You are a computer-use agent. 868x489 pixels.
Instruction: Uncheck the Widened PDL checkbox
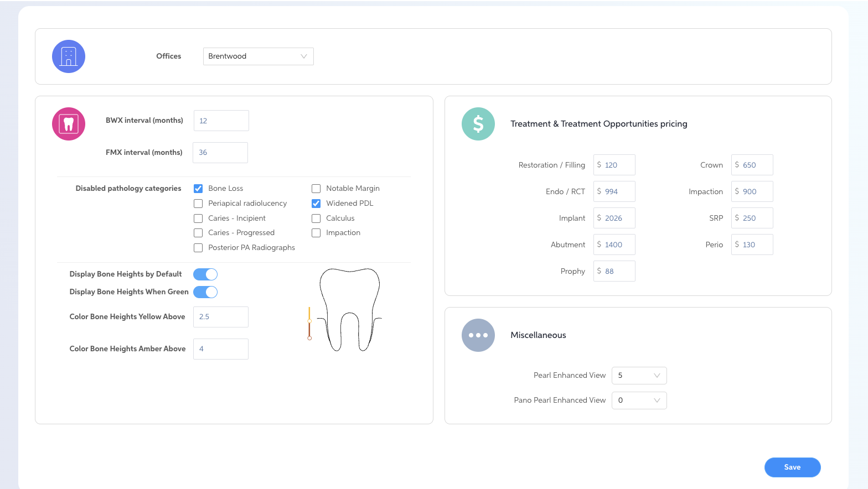(316, 204)
